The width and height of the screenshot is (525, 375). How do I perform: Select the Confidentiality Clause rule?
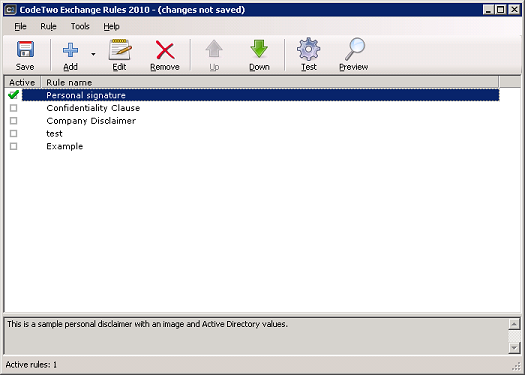click(x=93, y=108)
